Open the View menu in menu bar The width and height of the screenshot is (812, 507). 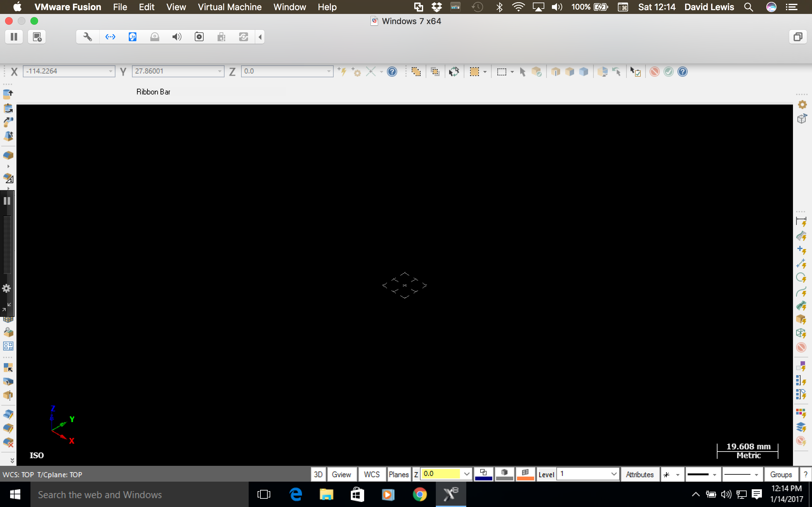coord(176,7)
